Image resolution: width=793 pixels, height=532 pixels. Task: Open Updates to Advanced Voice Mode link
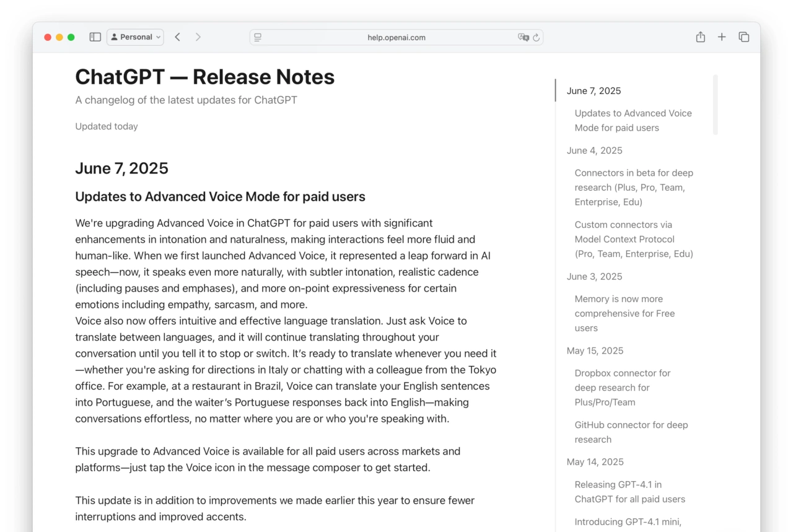(x=633, y=121)
